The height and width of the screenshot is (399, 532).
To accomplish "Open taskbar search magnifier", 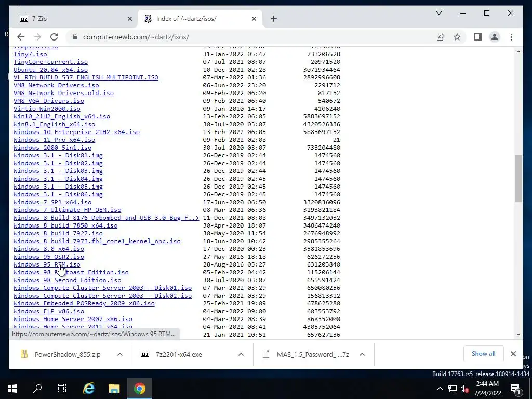I will [x=37, y=389].
